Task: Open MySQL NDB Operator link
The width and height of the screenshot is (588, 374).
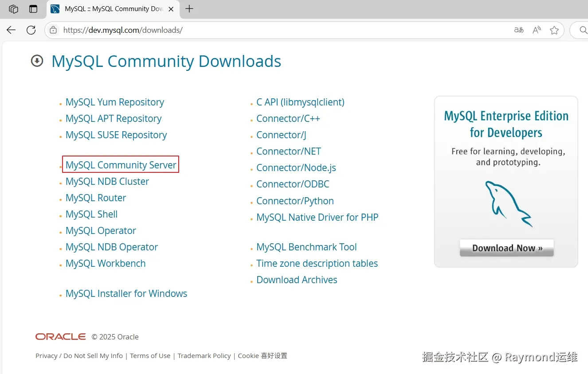Action: pyautogui.click(x=112, y=247)
